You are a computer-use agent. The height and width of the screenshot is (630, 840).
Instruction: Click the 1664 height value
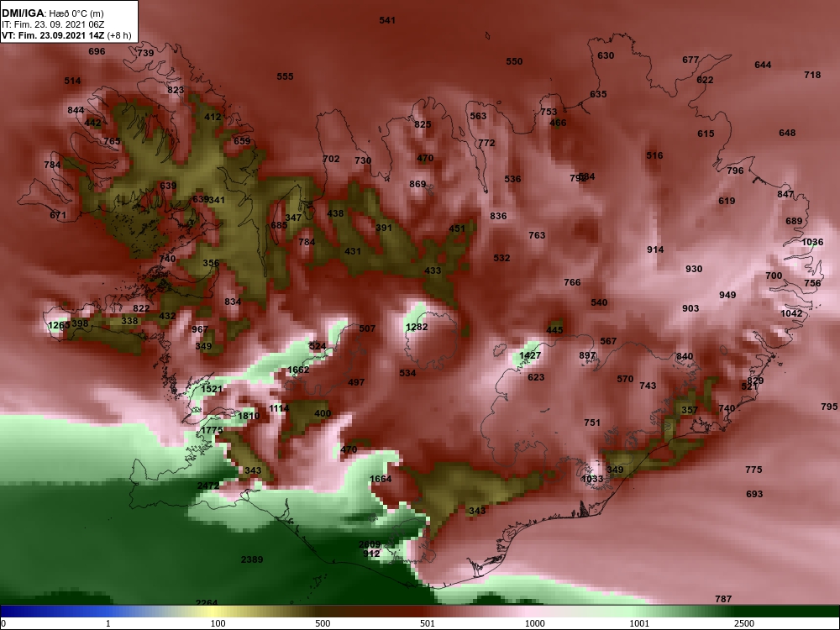click(x=381, y=479)
